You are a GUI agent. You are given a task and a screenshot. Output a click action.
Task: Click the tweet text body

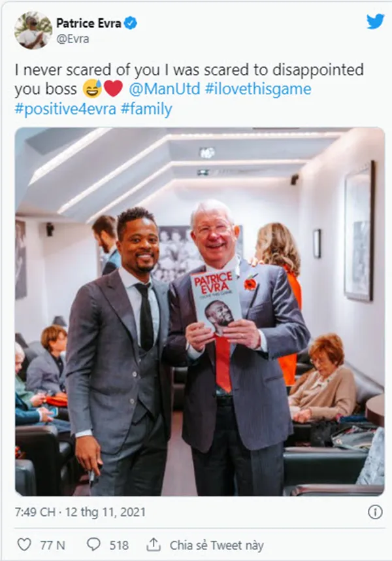(189, 89)
